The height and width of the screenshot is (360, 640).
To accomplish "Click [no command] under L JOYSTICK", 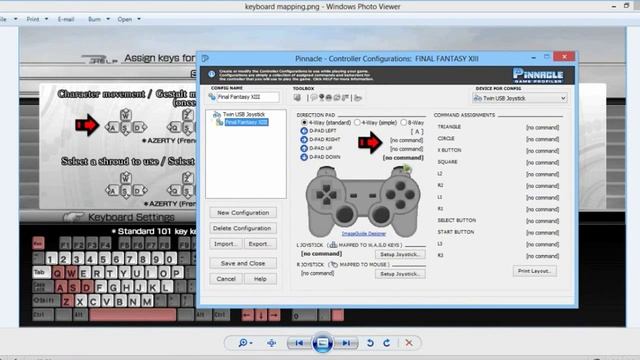I will point(321,253).
